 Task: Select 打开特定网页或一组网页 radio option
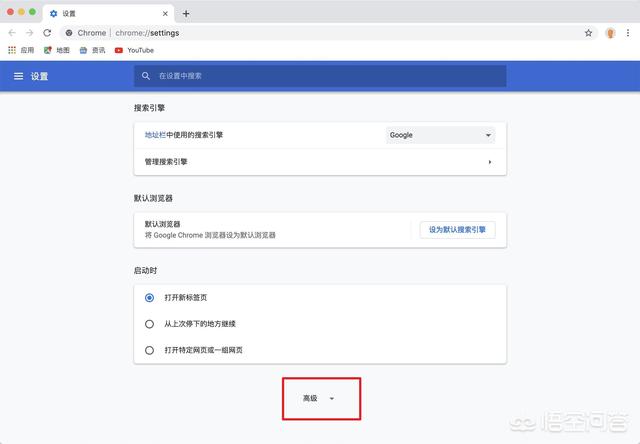coord(150,350)
